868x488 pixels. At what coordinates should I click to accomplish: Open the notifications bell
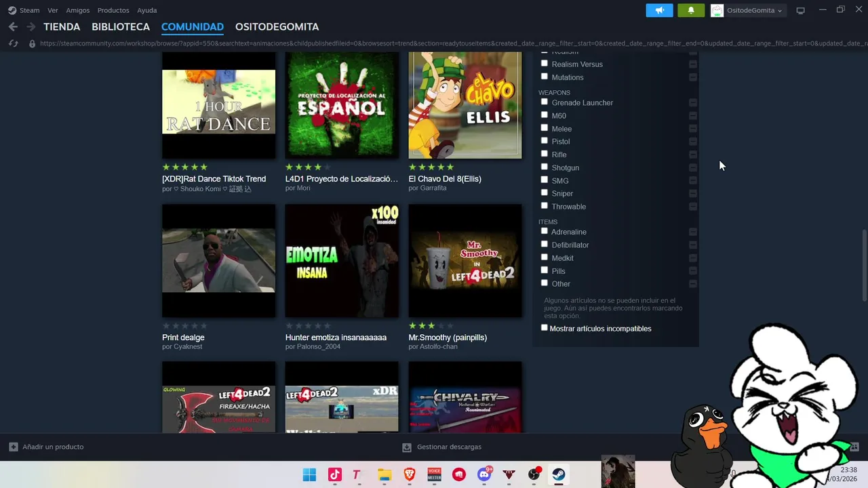pyautogui.click(x=691, y=10)
